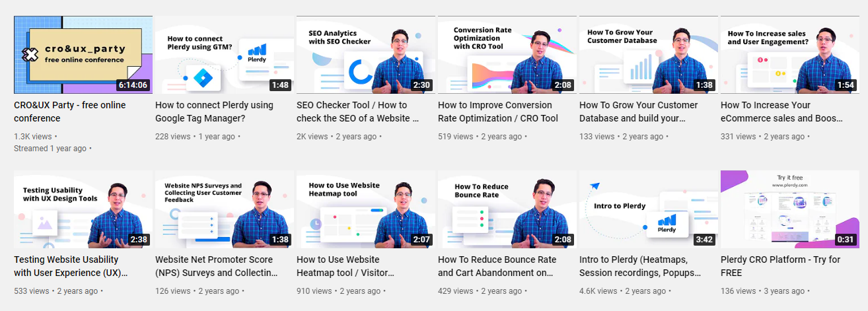
Task: Click '4.6K views • 2 years ago' text
Action: [624, 291]
